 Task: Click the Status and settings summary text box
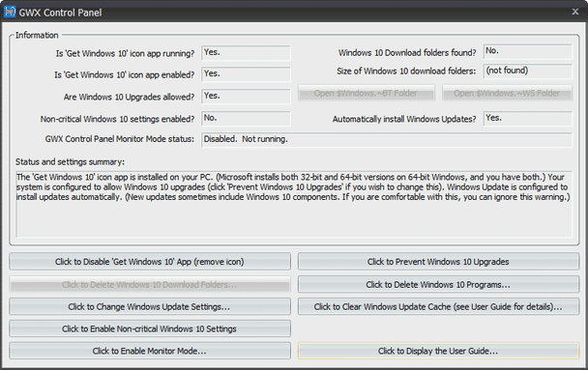tap(294, 204)
